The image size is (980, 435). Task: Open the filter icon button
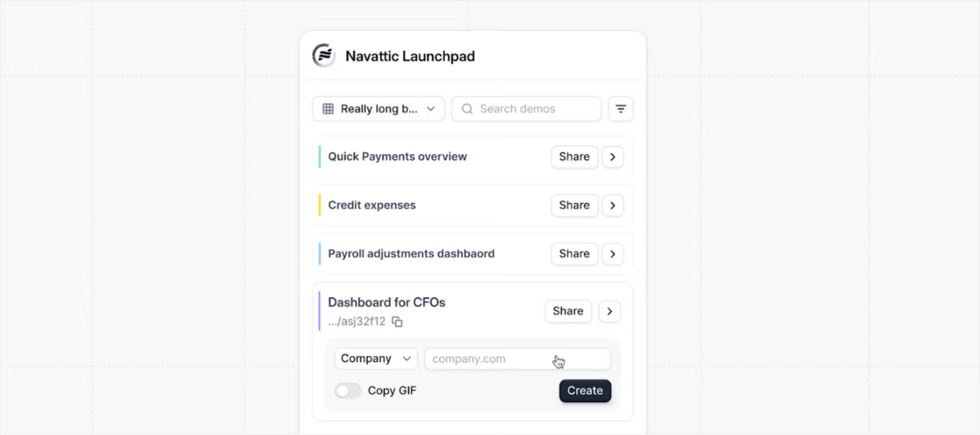(x=620, y=109)
